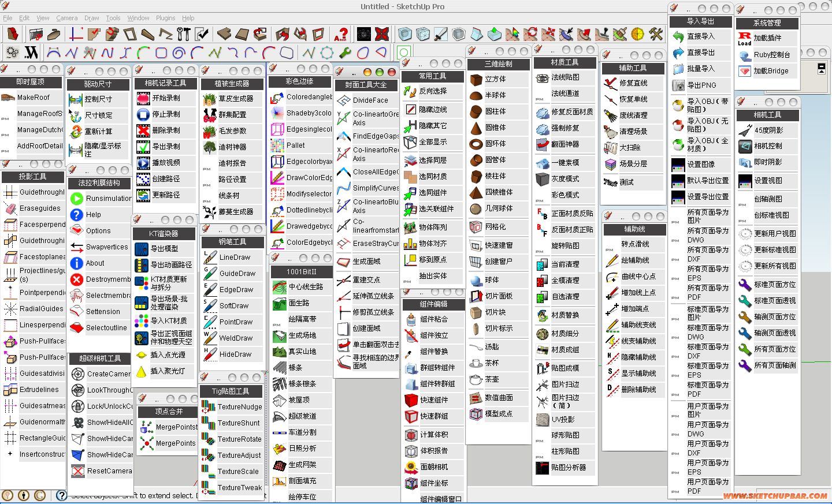
Task: Apply the 45度阴影 shadow icon
Action: point(745,130)
